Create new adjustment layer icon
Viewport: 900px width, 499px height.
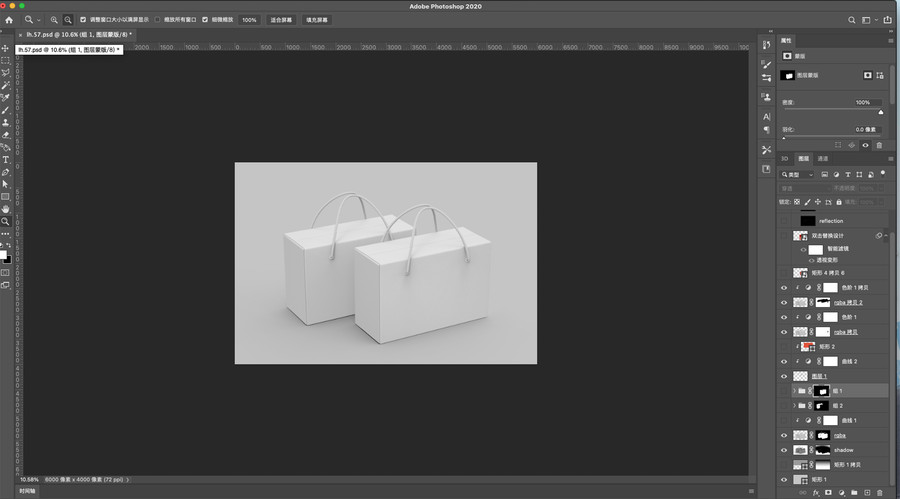point(841,493)
